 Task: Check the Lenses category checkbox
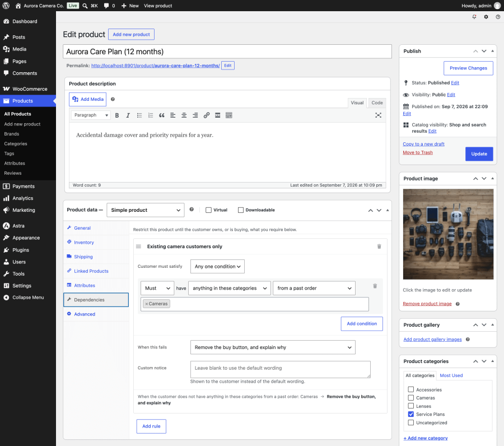411,406
